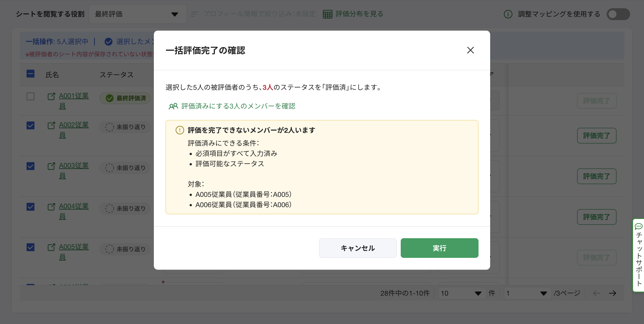Open 評価済みにする3人のメンバーを確認 link
This screenshot has height=324, width=644.
(x=238, y=106)
